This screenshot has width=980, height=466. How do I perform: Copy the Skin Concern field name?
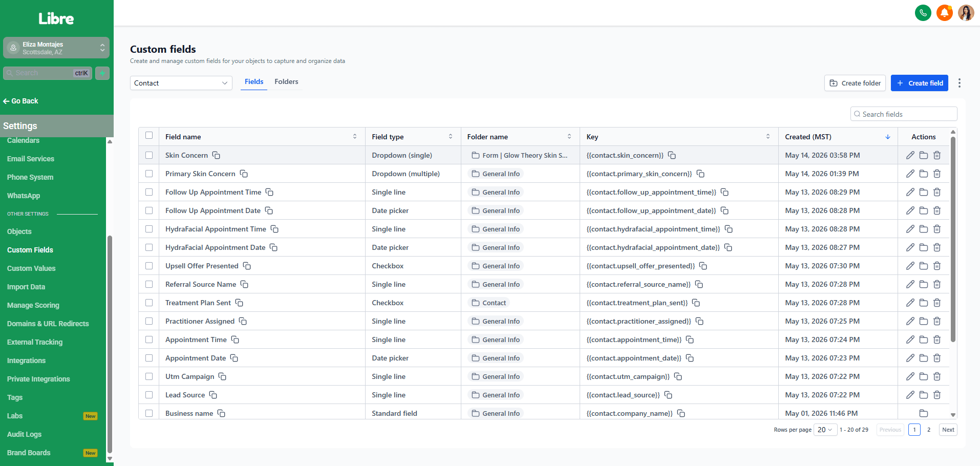216,155
